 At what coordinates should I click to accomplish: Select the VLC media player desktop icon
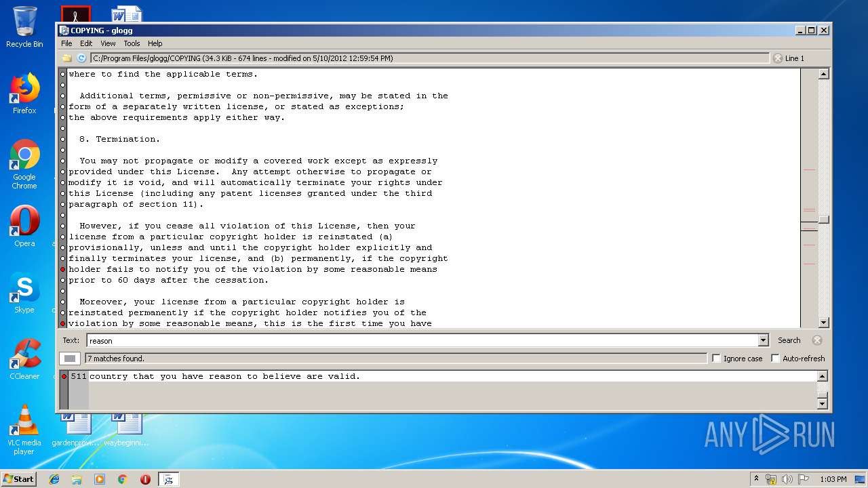tap(24, 430)
